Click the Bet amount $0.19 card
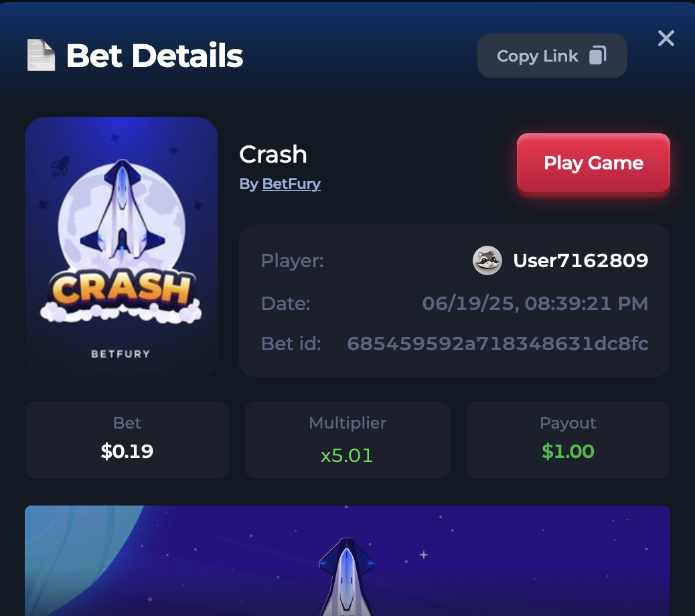This screenshot has height=616, width=695. pyautogui.click(x=127, y=440)
